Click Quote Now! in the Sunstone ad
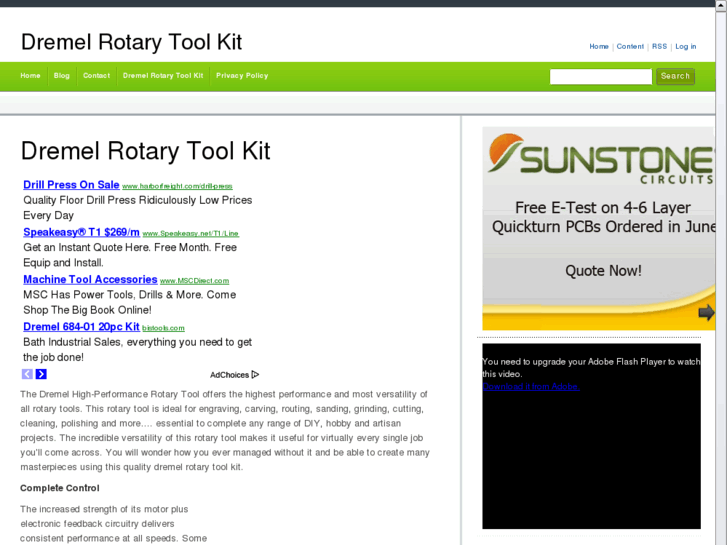Screen dimensions: 727x545 (x=603, y=270)
